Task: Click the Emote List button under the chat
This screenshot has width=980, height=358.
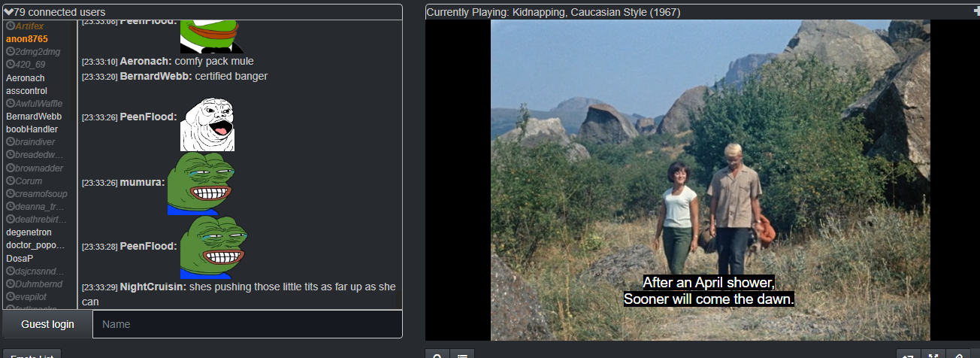Action: coord(31,355)
